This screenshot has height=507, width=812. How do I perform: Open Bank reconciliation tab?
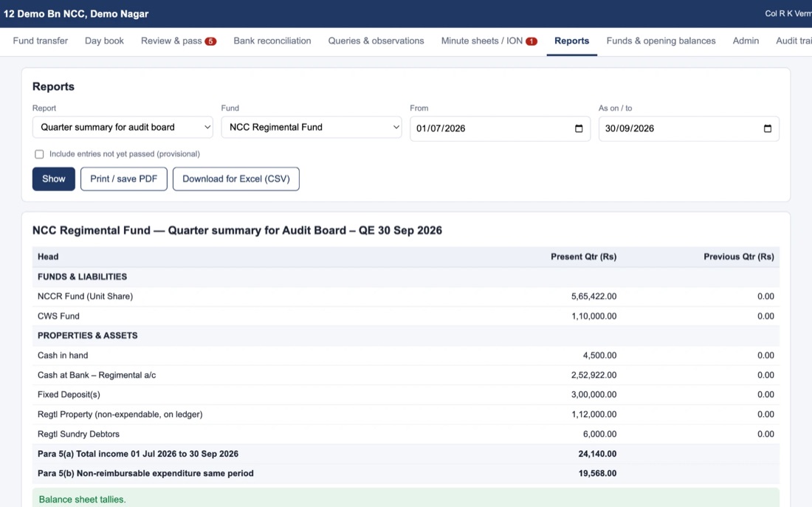tap(272, 41)
